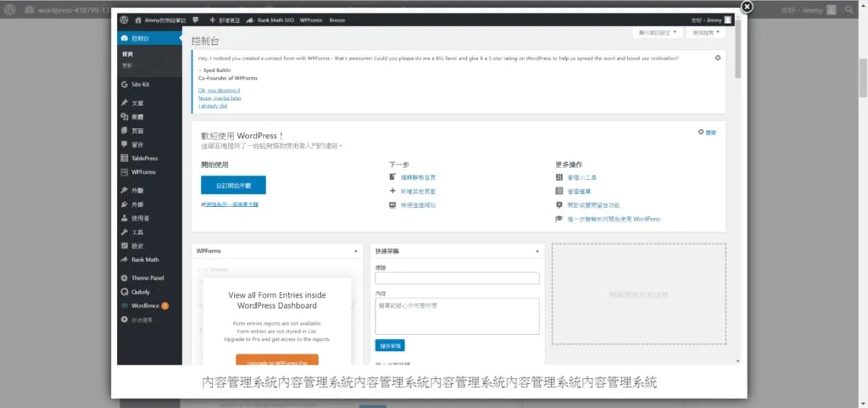The image size is (868, 408).
Task: Click the comments bubble icon in admin bar
Action: [196, 20]
